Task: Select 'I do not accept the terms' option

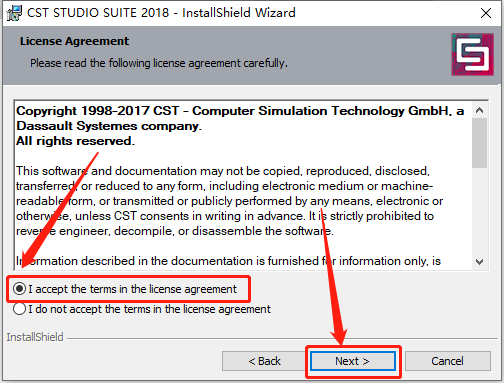Action: click(19, 309)
